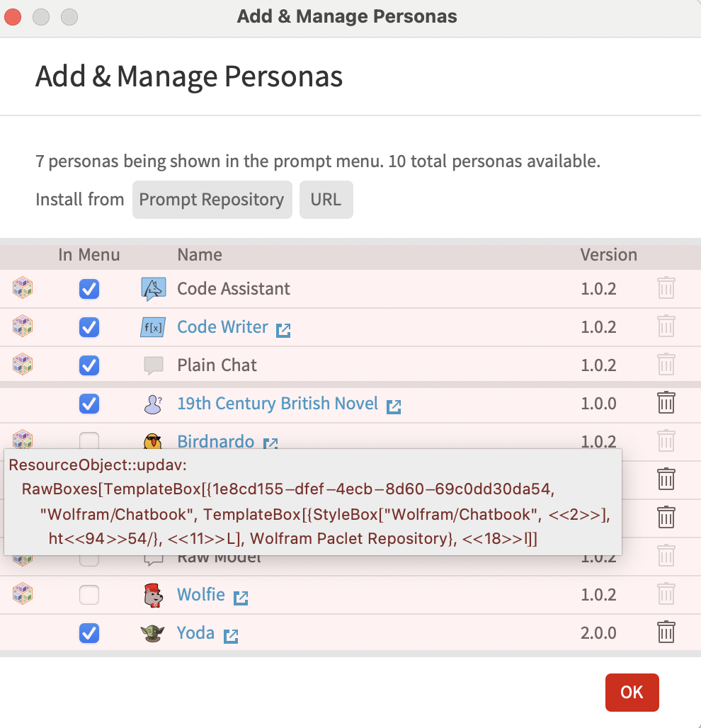The width and height of the screenshot is (701, 728).
Task: Disable the Code Assistant In Menu checkbox
Action: tap(89, 289)
